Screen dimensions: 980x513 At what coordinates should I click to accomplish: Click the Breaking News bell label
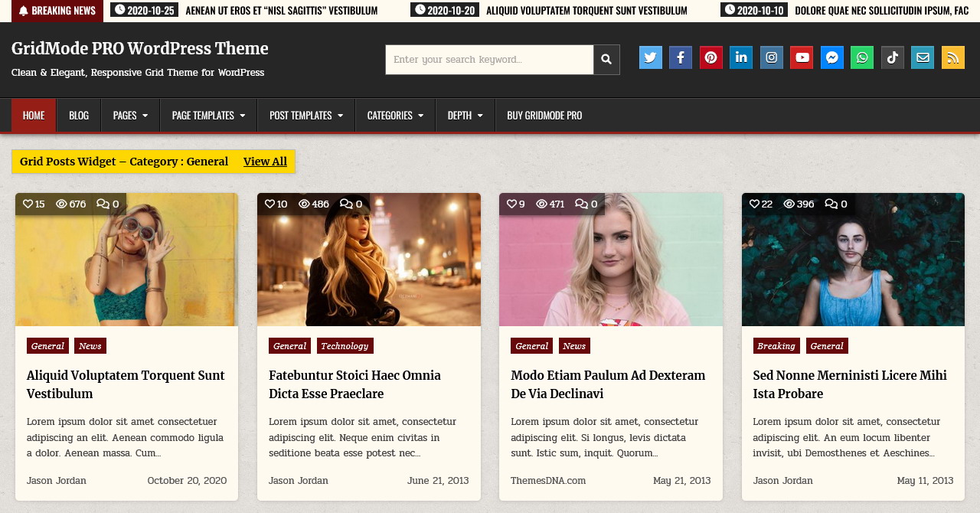point(57,11)
